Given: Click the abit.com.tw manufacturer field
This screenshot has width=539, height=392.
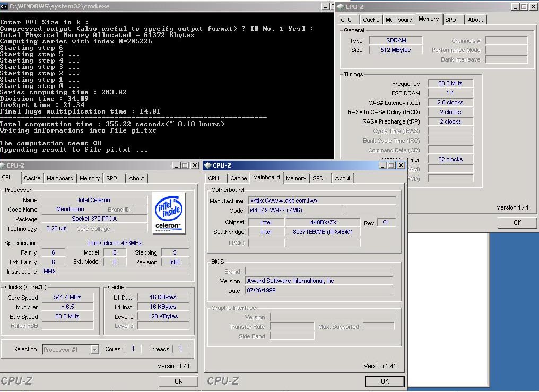Looking at the screenshot, I should (321, 201).
